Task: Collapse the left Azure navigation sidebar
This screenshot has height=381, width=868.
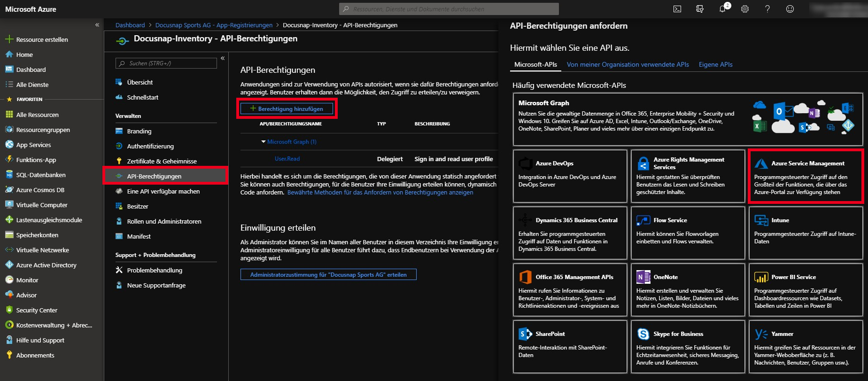Action: [x=97, y=25]
